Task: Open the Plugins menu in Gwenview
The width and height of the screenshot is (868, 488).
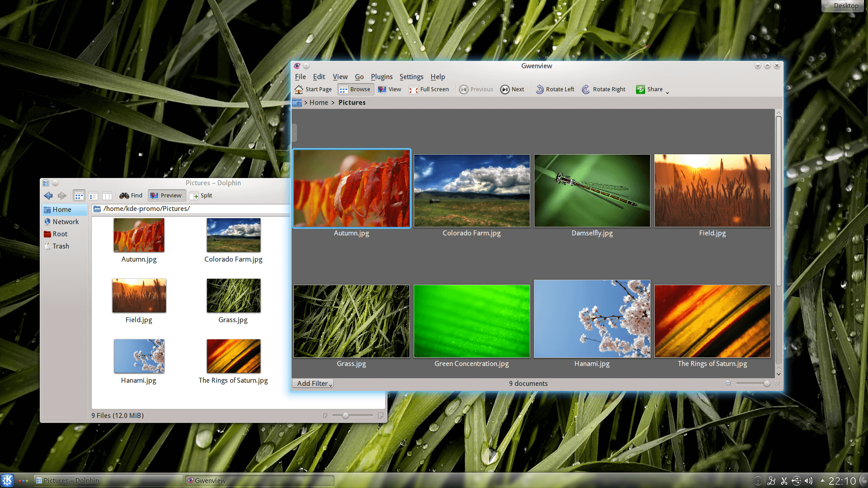Action: pyautogui.click(x=382, y=76)
